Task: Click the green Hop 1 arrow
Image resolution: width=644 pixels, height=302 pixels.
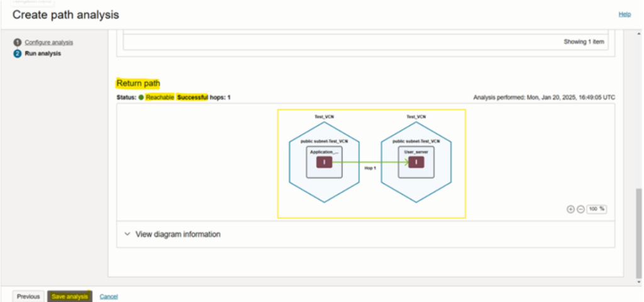Action: 370,162
